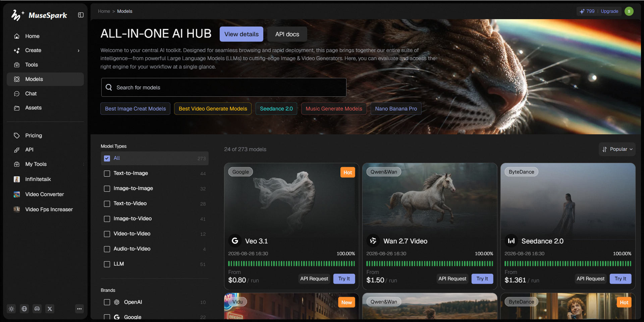Screen dimensions: 644x322
Task: Open language globe icon
Action: [24, 309]
